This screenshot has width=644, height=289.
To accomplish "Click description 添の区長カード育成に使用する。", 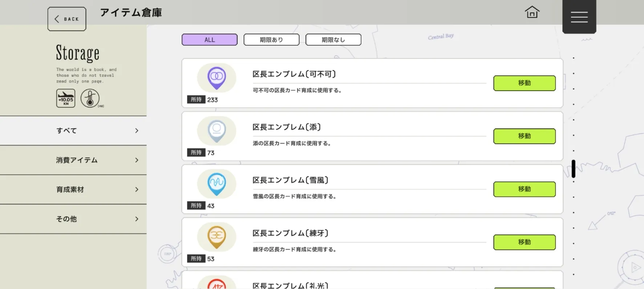I will coord(292,143).
